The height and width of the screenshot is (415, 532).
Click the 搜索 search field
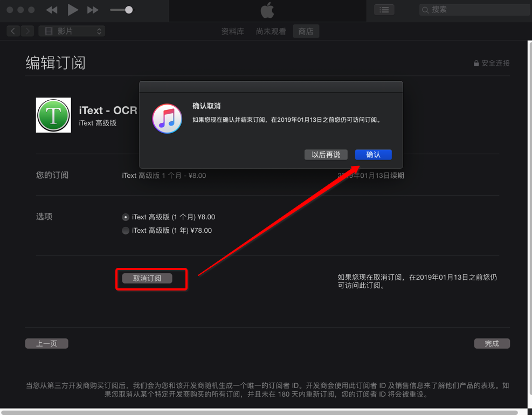tap(475, 10)
